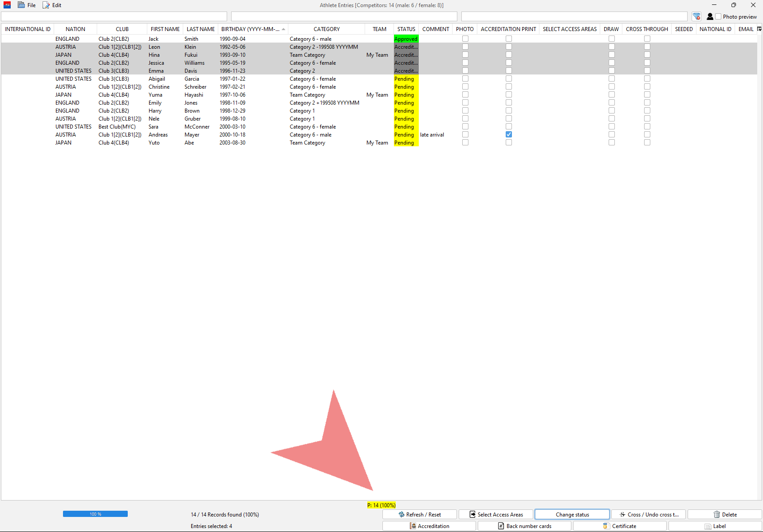Enable the Photo preview checkbox

[x=718, y=16]
